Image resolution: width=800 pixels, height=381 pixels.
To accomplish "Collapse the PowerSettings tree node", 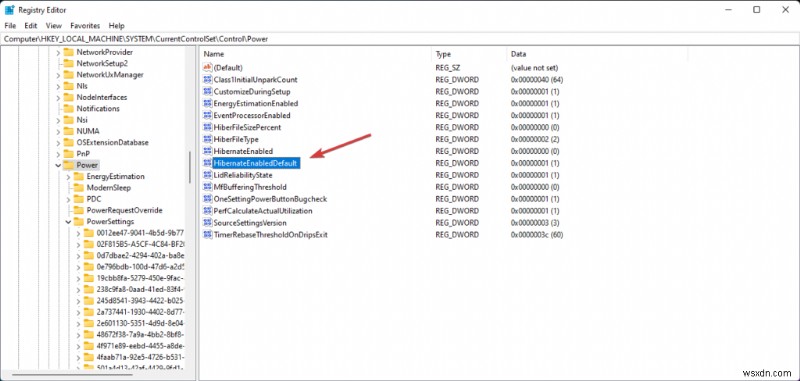I will (68, 222).
